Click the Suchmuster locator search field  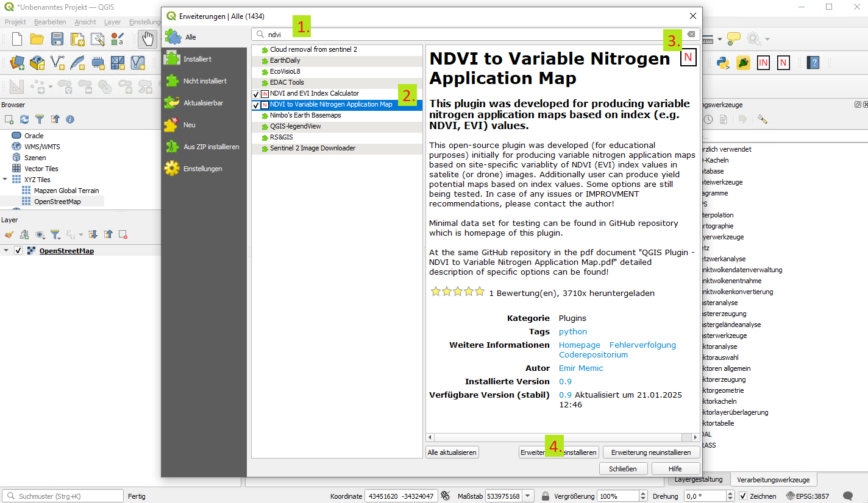[63, 496]
